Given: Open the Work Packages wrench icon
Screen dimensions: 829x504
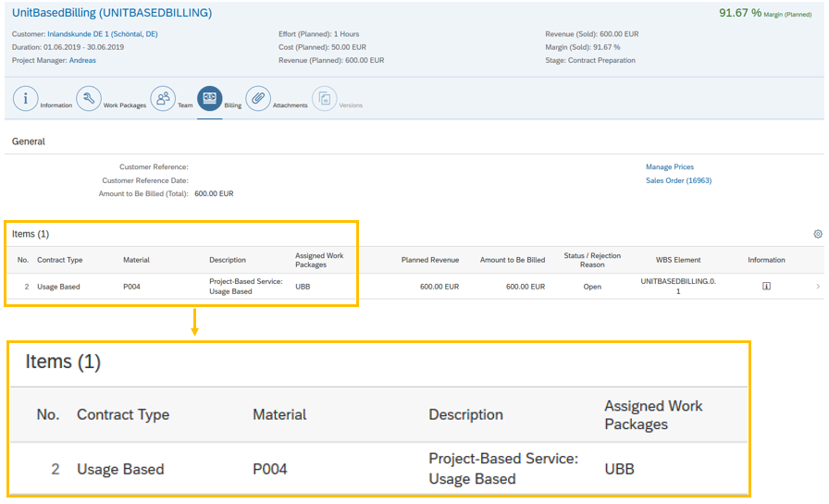Looking at the screenshot, I should coord(89,98).
